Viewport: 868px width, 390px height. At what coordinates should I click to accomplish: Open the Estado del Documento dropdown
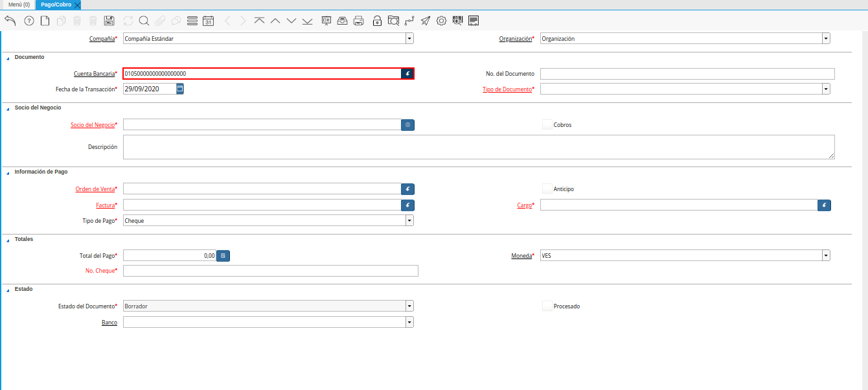pos(409,306)
